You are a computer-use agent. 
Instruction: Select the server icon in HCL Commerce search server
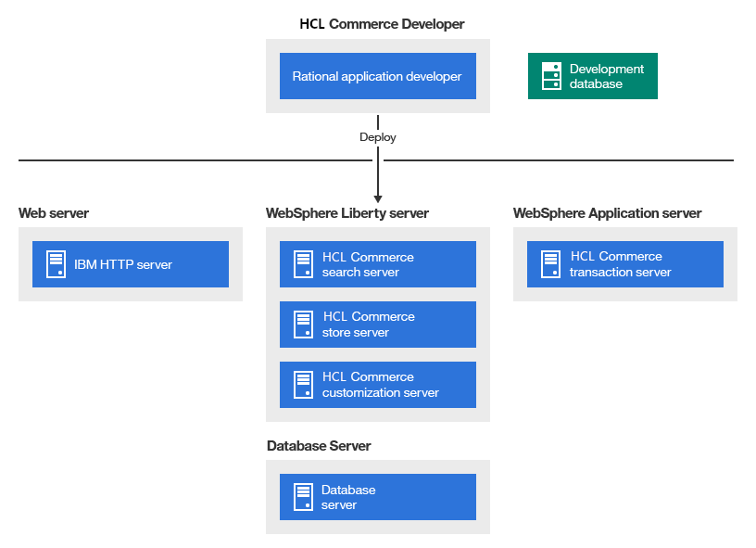[301, 263]
